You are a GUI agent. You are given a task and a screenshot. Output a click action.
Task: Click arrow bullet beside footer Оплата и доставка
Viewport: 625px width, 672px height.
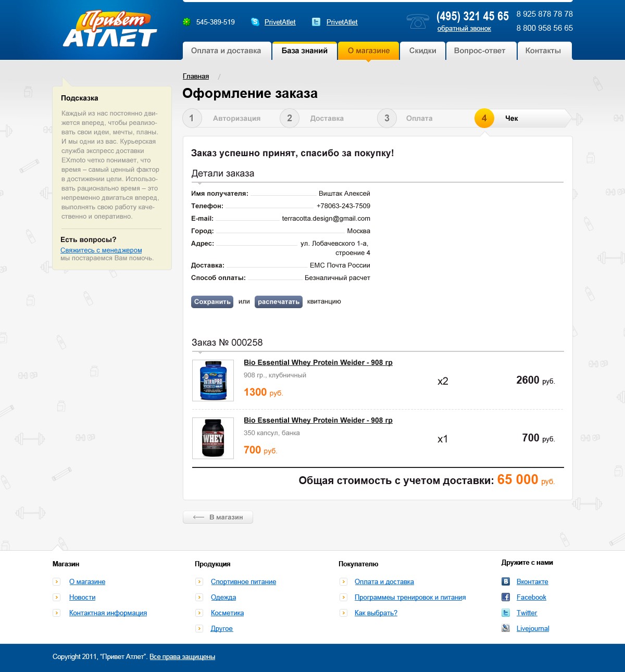click(x=343, y=581)
